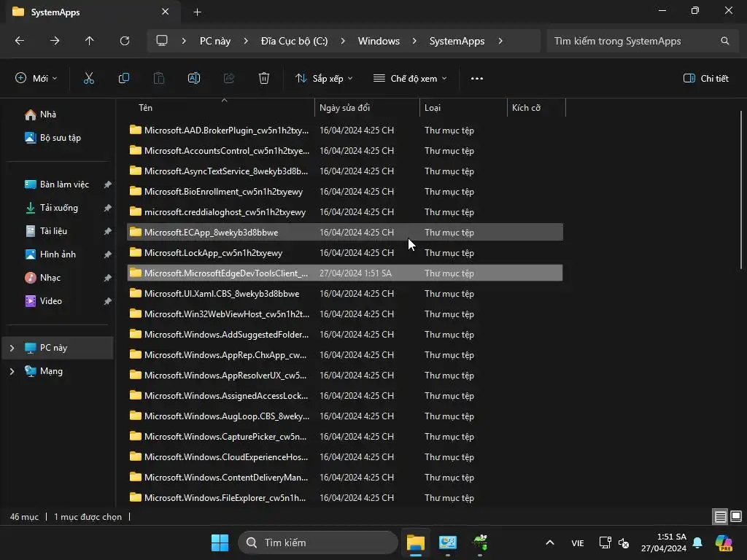Image resolution: width=747 pixels, height=560 pixels.
Task: Open the See more ellipsis menu
Action: 477,79
